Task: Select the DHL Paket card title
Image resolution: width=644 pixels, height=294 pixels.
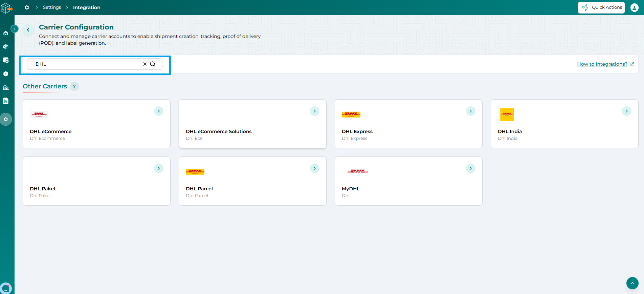Action: (x=43, y=189)
